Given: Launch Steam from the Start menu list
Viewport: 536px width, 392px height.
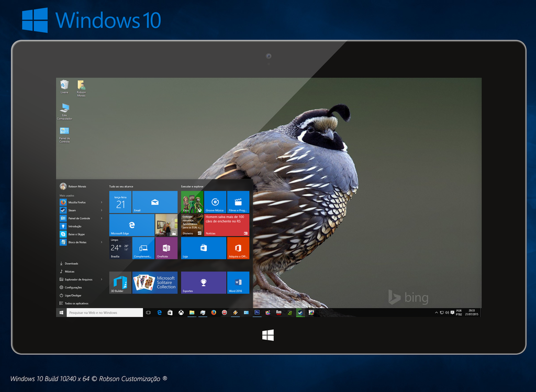Looking at the screenshot, I should tap(68, 210).
